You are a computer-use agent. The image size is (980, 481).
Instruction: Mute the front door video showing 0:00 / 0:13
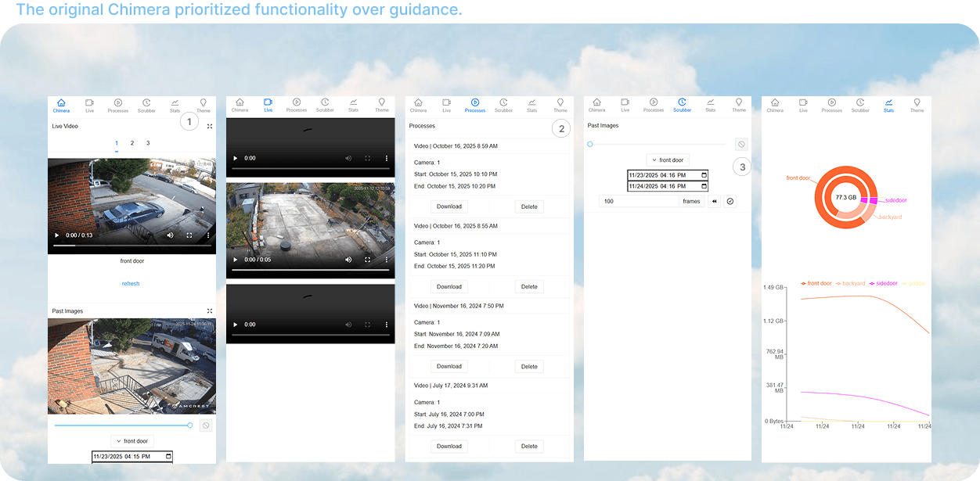pos(170,235)
